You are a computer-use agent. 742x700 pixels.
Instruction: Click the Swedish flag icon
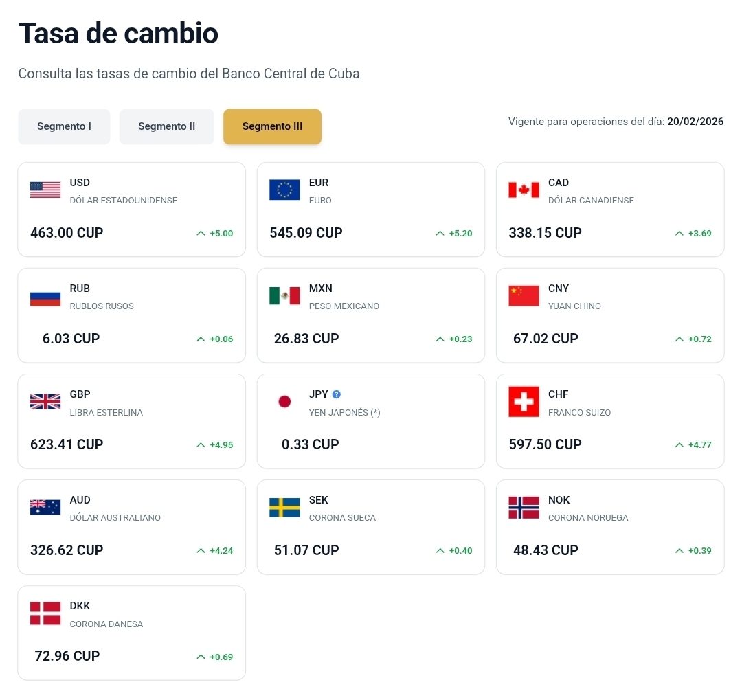(x=284, y=508)
